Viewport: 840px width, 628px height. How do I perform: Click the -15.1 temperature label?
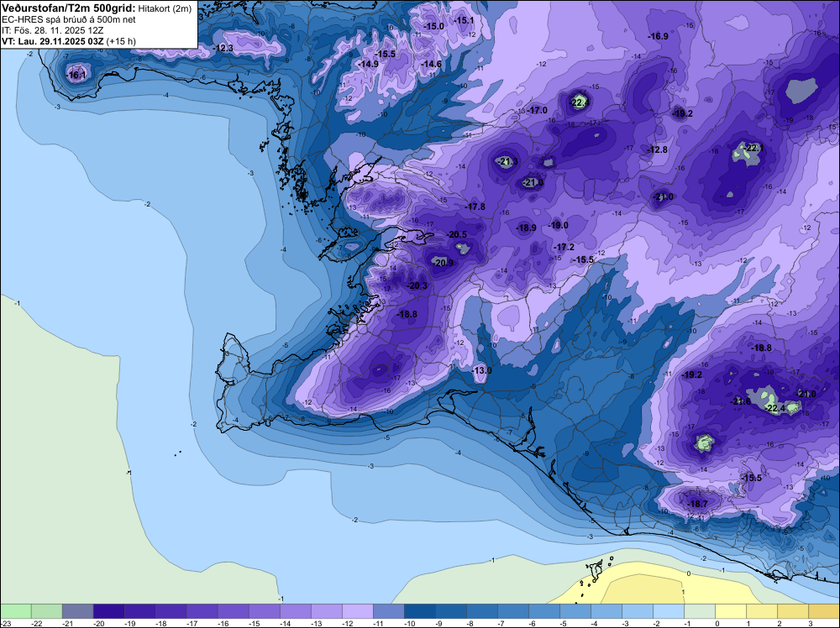click(x=464, y=20)
